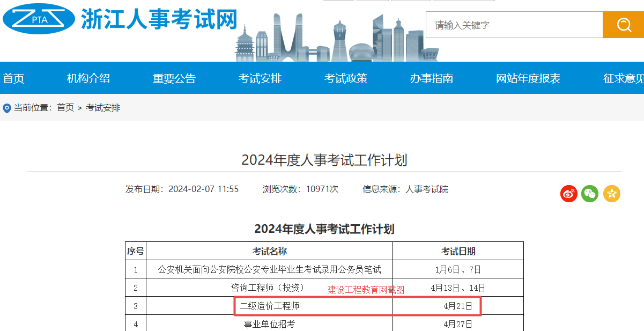Viewport: 644px width, 331px height.
Task: Click the 人事考试院 information source text
Action: [x=428, y=189]
